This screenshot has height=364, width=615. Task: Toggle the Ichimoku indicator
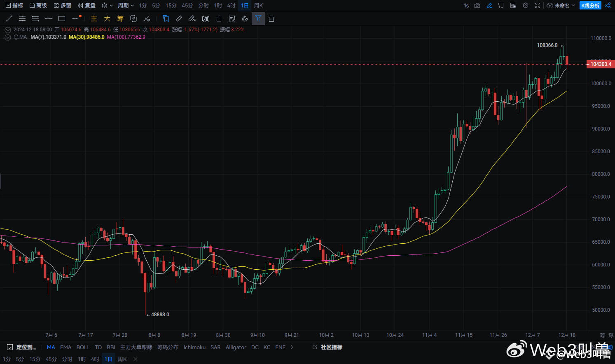coord(194,347)
